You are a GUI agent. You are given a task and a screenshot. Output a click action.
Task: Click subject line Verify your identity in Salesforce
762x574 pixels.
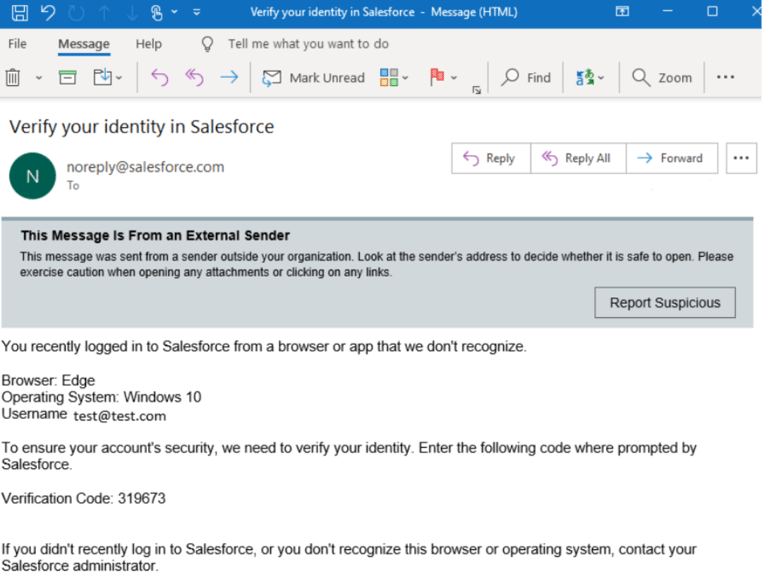pos(141,127)
